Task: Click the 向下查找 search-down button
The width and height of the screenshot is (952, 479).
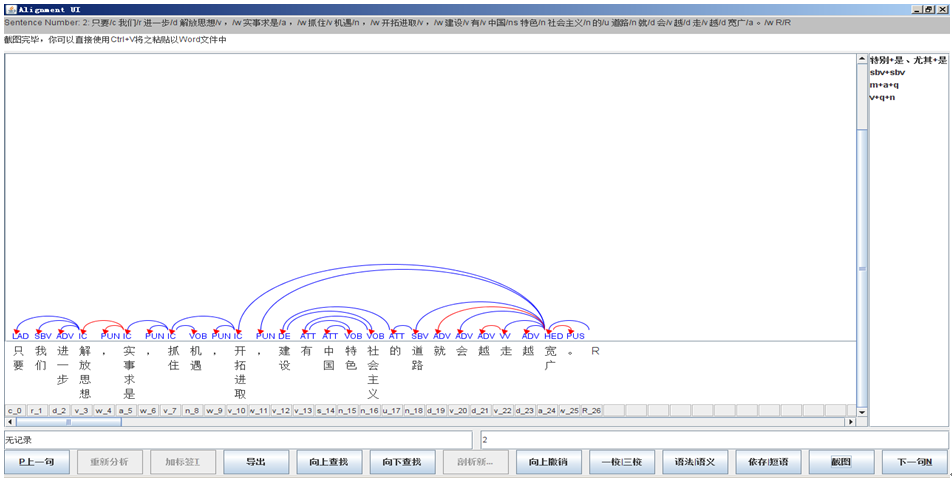Action: (402, 462)
